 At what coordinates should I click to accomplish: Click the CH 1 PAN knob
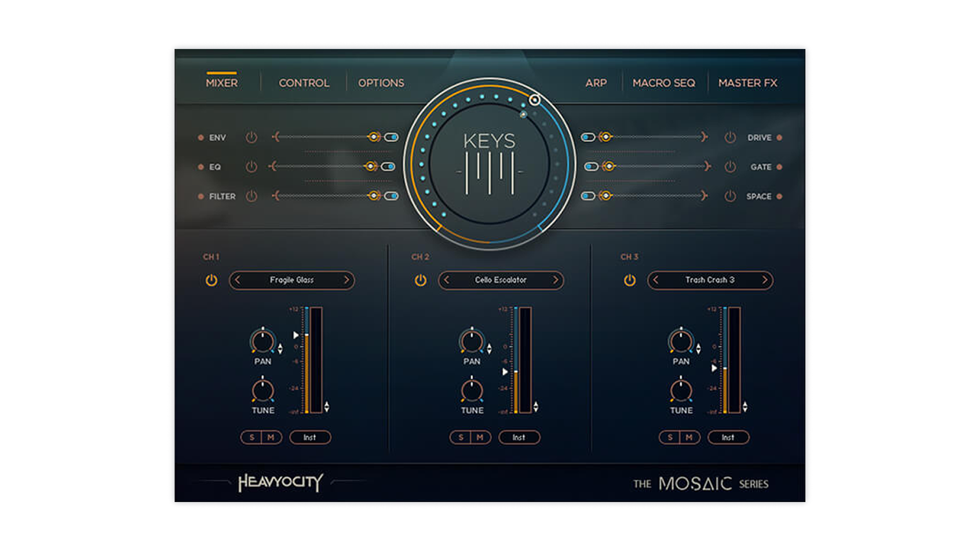(263, 341)
